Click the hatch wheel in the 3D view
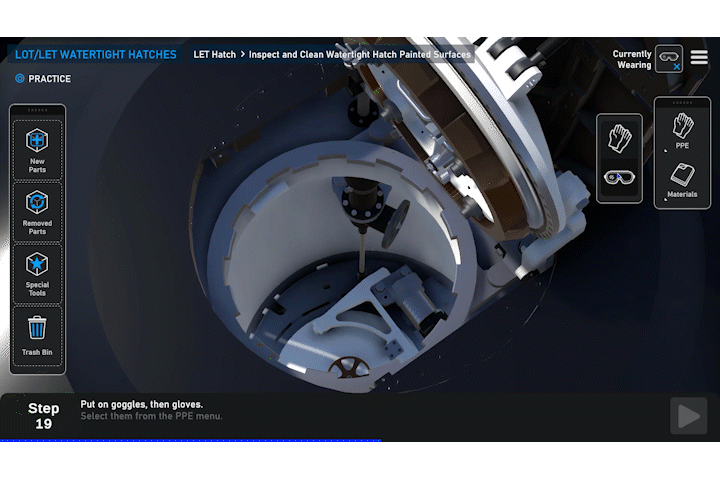720x480 pixels. [349, 369]
